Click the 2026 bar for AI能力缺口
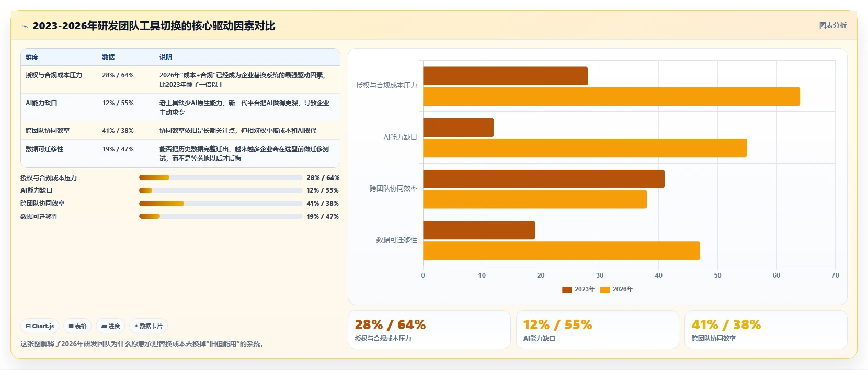 click(585, 148)
